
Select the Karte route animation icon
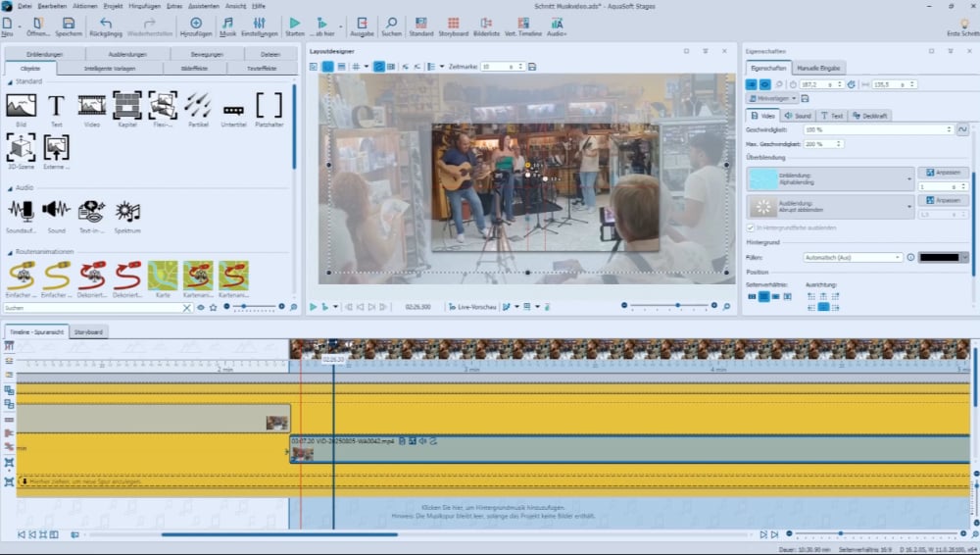click(x=163, y=276)
